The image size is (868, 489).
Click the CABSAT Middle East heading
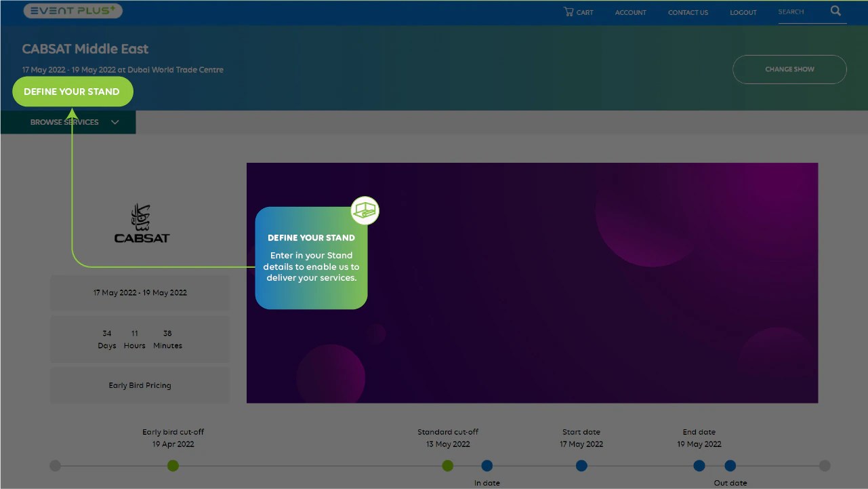point(85,49)
